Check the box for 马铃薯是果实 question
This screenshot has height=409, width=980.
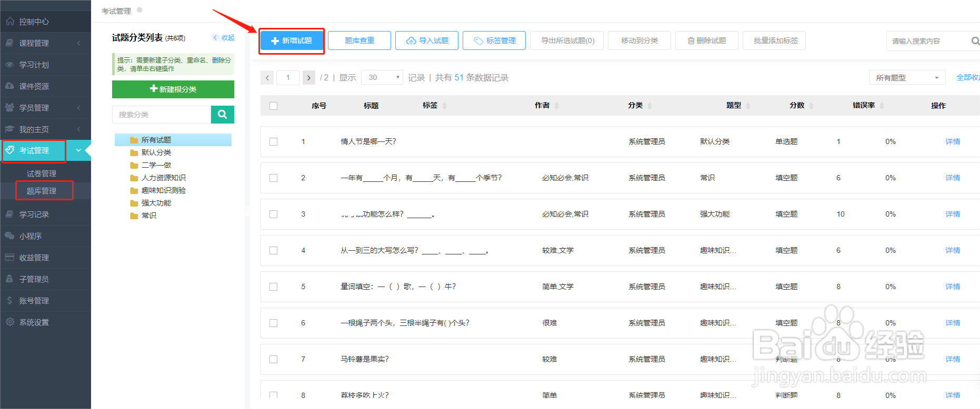coord(273,359)
